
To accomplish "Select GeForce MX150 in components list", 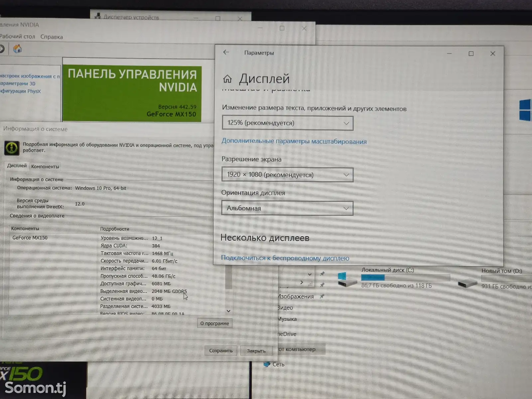I will click(x=30, y=238).
